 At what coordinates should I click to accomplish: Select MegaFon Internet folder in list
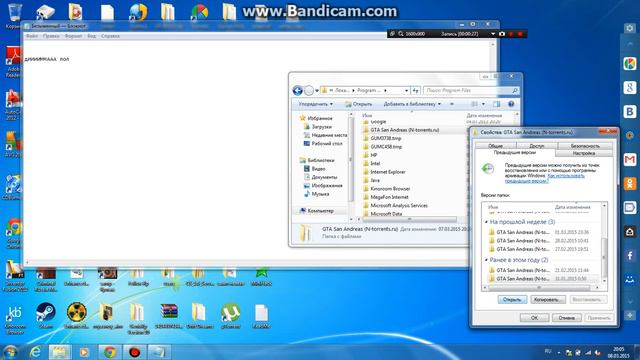coord(385,197)
